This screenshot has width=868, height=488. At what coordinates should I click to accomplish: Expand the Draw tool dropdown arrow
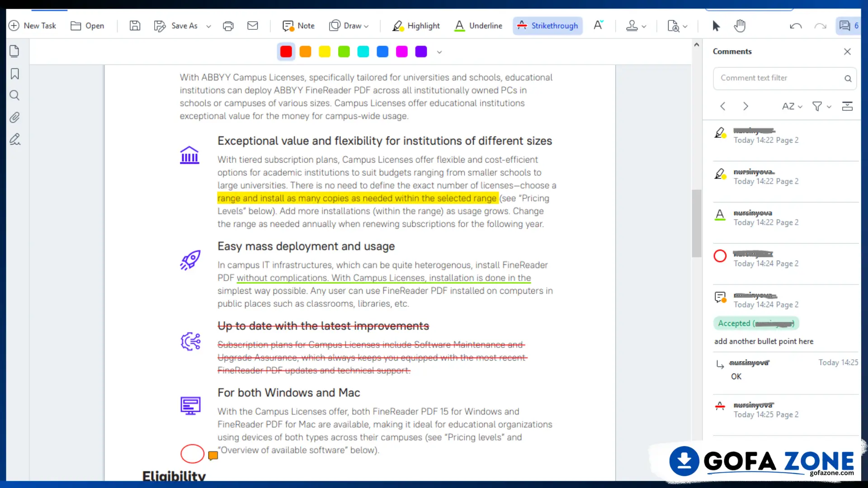click(x=366, y=26)
